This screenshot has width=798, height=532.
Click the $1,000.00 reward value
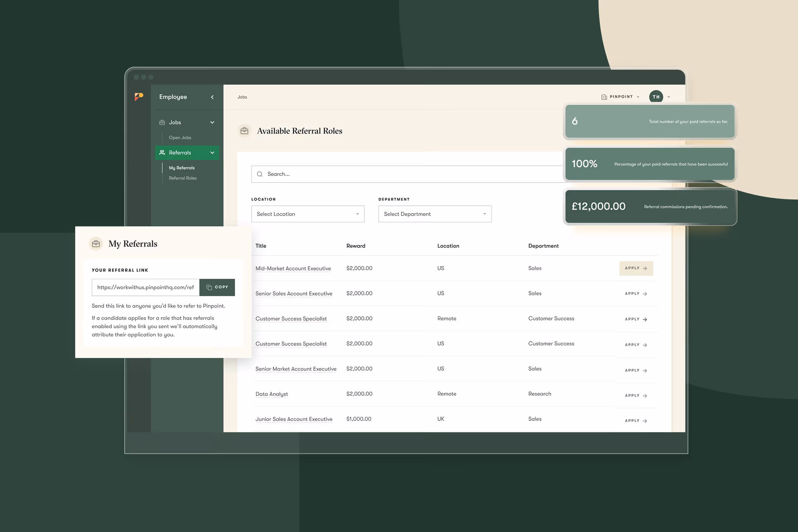pyautogui.click(x=359, y=419)
